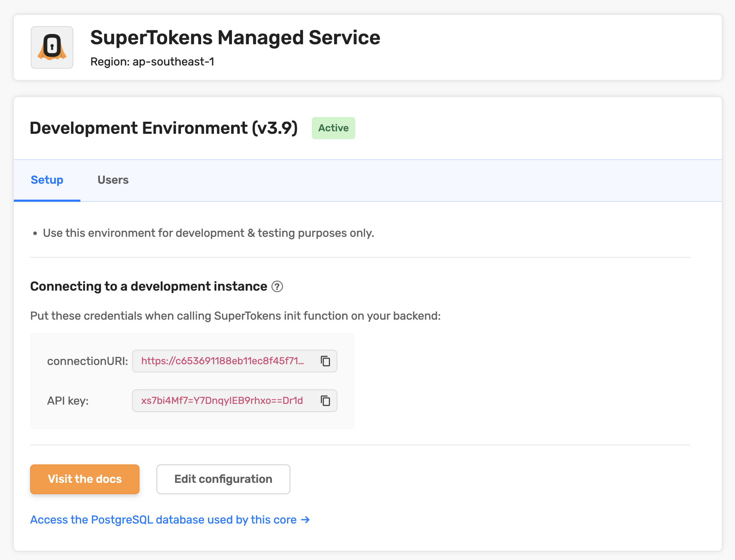Viewport: 735px width, 560px height.
Task: Open Edit configuration
Action: [x=223, y=479]
